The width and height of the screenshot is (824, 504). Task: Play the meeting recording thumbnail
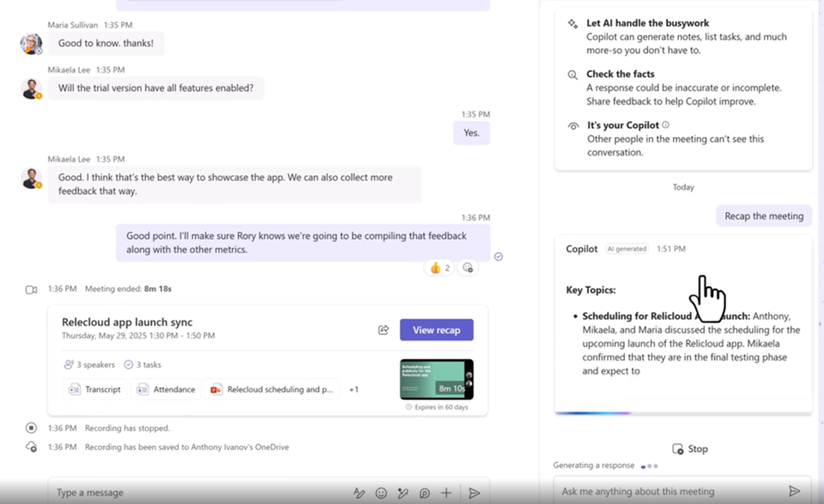coord(436,379)
